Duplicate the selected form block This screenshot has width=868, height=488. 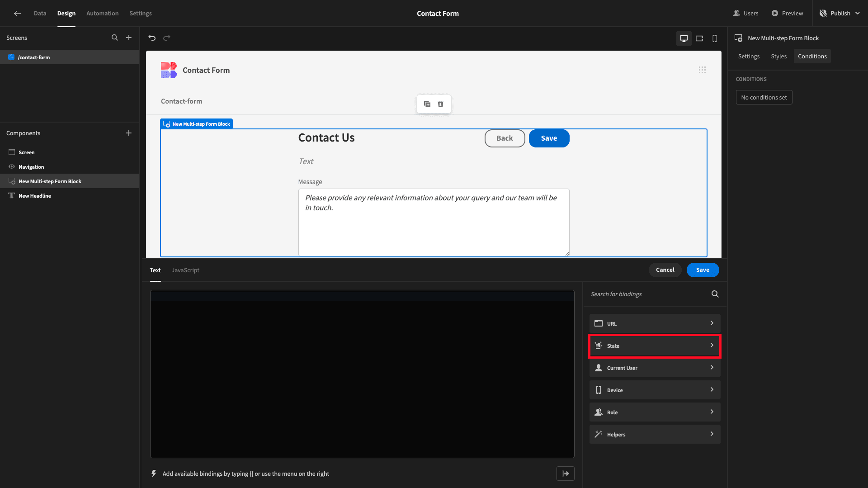click(x=427, y=104)
